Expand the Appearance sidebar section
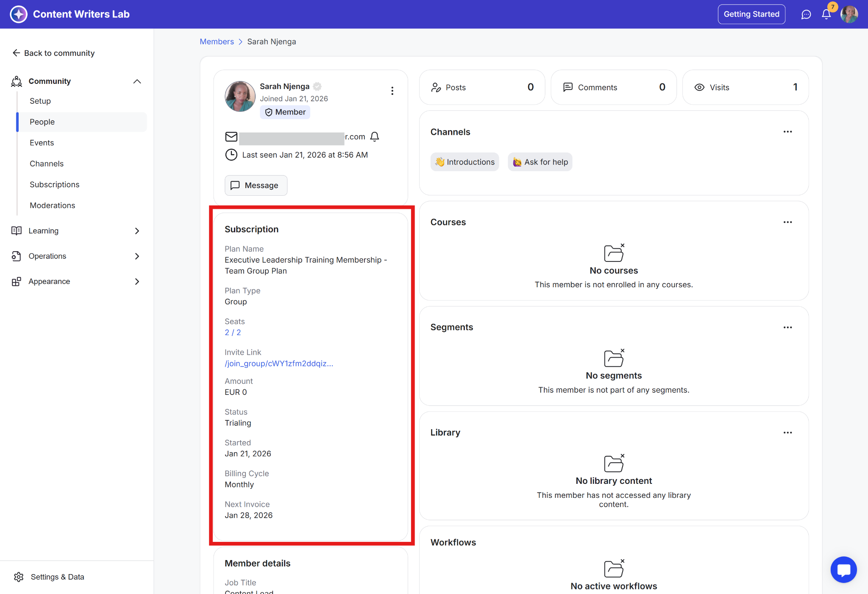 tap(137, 281)
